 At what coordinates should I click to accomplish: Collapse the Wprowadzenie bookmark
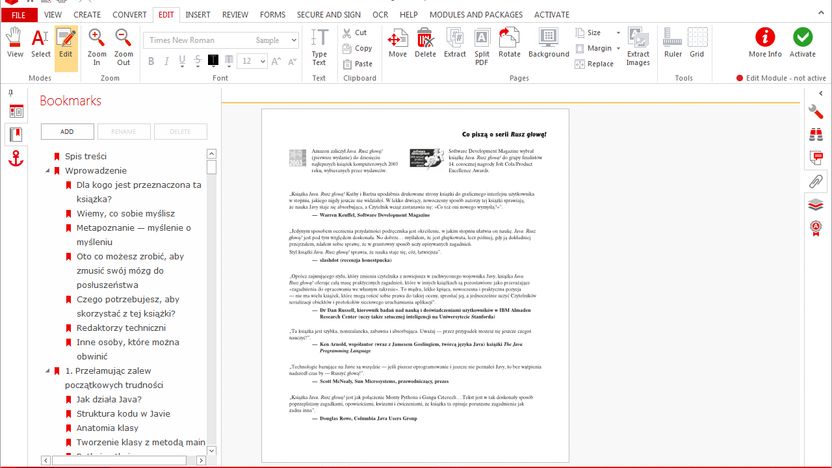coord(47,171)
